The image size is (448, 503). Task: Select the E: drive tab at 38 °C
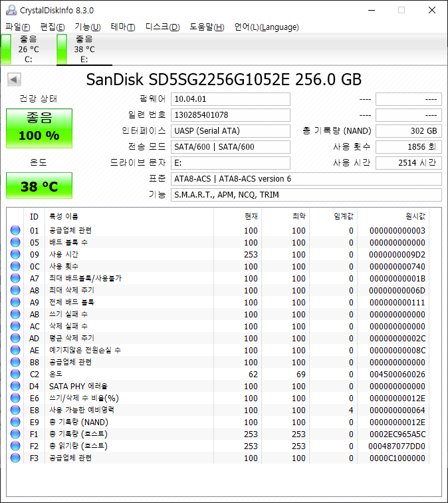(84, 49)
